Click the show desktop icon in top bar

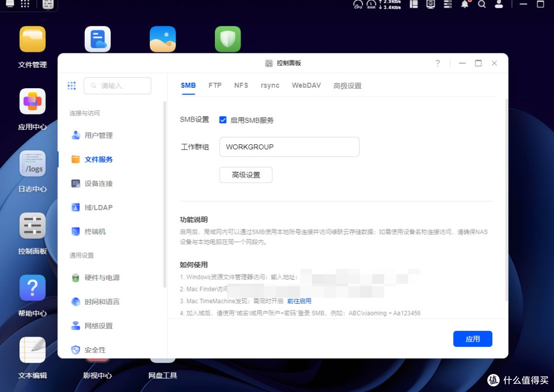tap(10, 4)
